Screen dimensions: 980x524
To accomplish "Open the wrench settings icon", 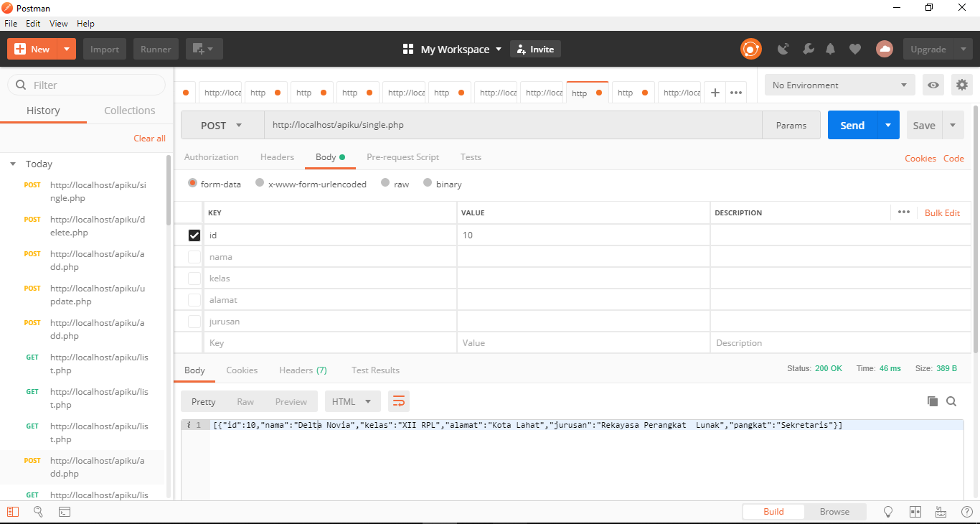I will pyautogui.click(x=808, y=49).
